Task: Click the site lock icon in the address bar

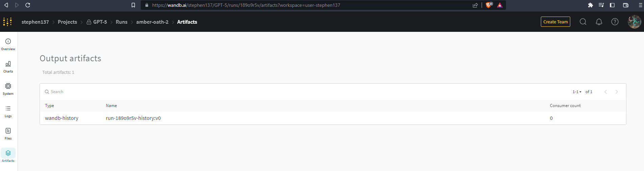Action: pos(146,5)
